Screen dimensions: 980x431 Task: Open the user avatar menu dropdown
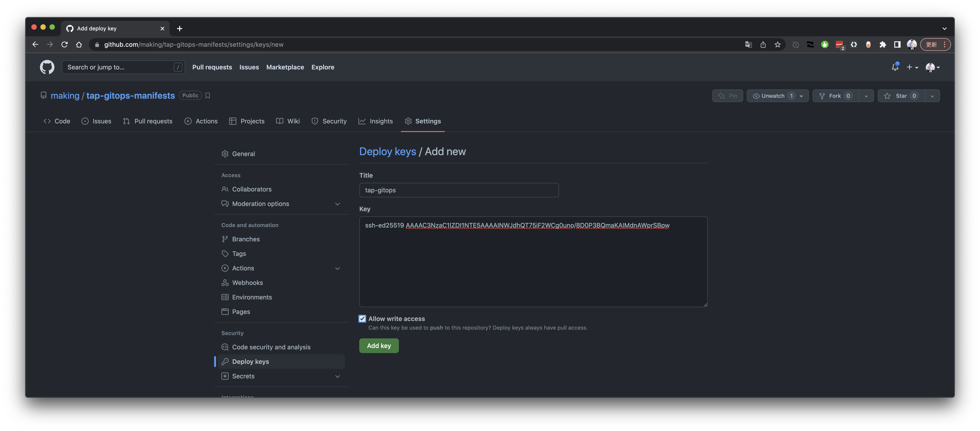pos(932,67)
